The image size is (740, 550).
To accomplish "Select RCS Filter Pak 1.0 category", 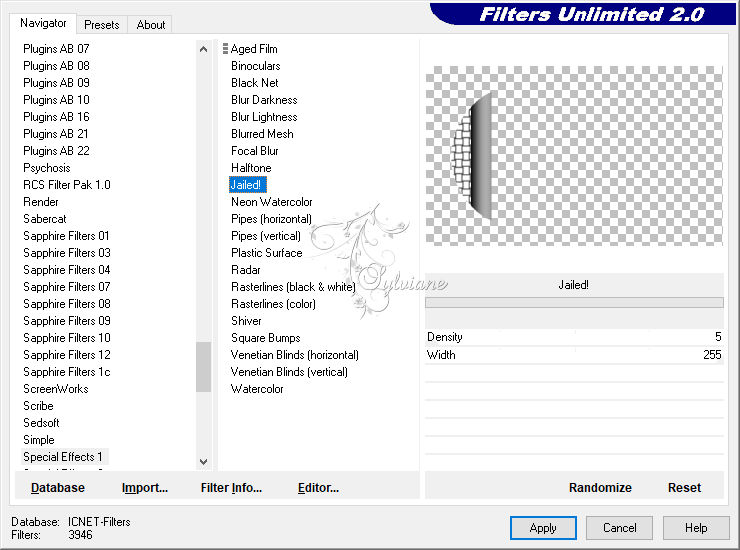I will (x=67, y=185).
